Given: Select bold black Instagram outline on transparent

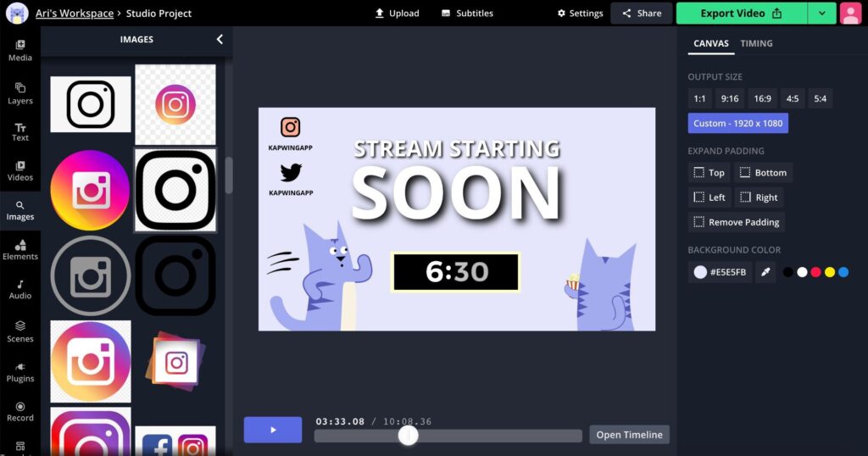Looking at the screenshot, I should point(175,191).
